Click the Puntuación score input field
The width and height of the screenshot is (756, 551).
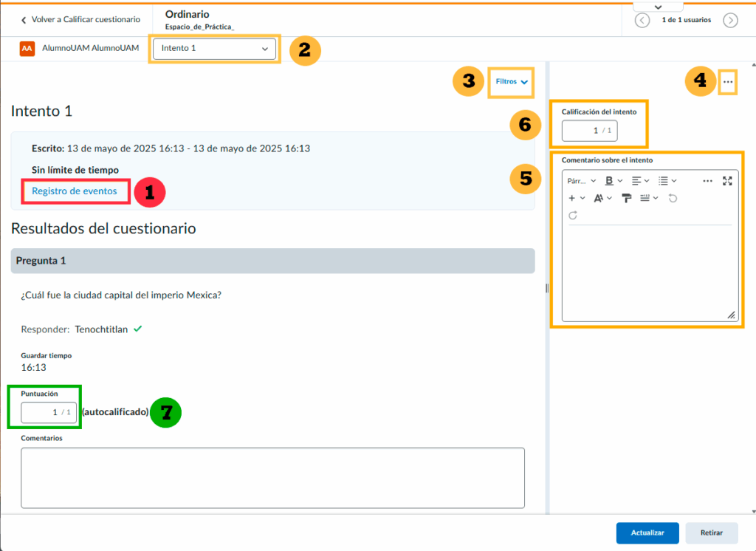click(x=48, y=412)
